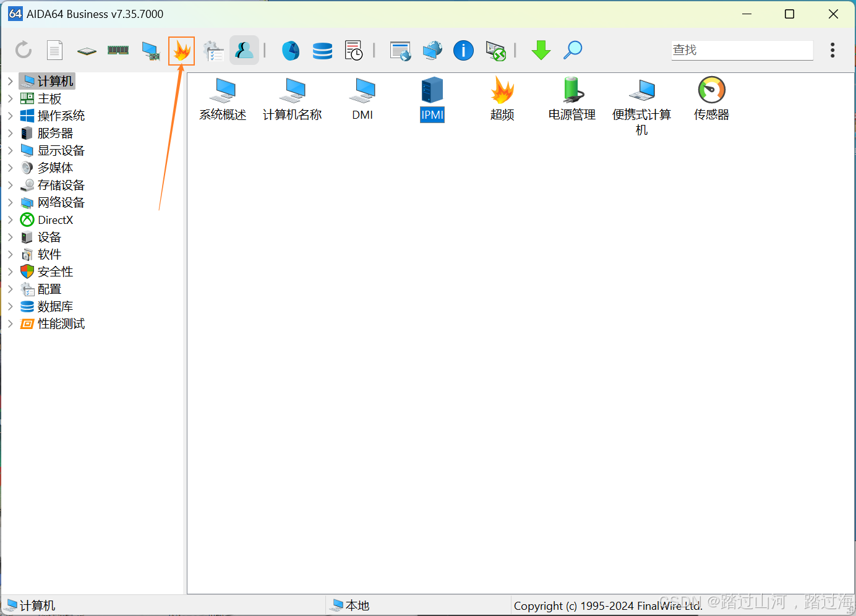
Task: Expand the 计算机 tree node
Action: [x=10, y=81]
